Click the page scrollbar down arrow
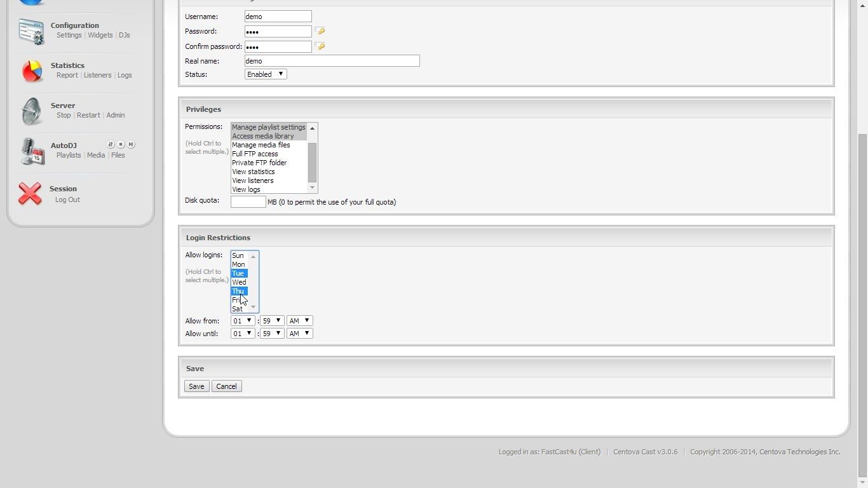The image size is (868, 488). point(862,483)
